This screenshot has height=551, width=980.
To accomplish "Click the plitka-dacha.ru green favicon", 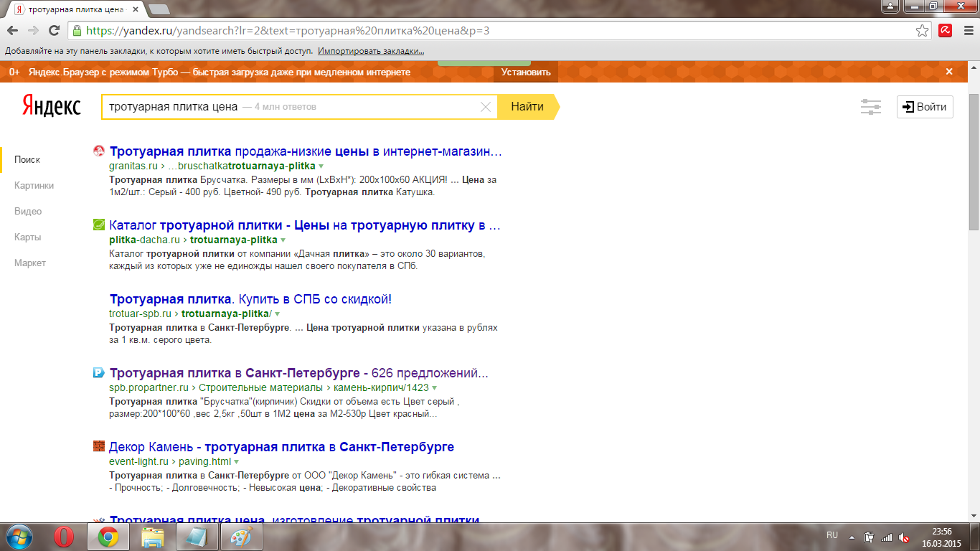I will (99, 225).
